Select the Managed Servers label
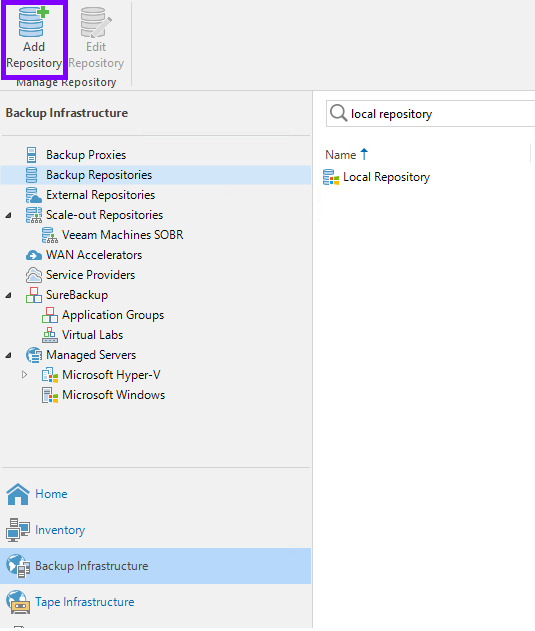The width and height of the screenshot is (535, 631). (91, 355)
